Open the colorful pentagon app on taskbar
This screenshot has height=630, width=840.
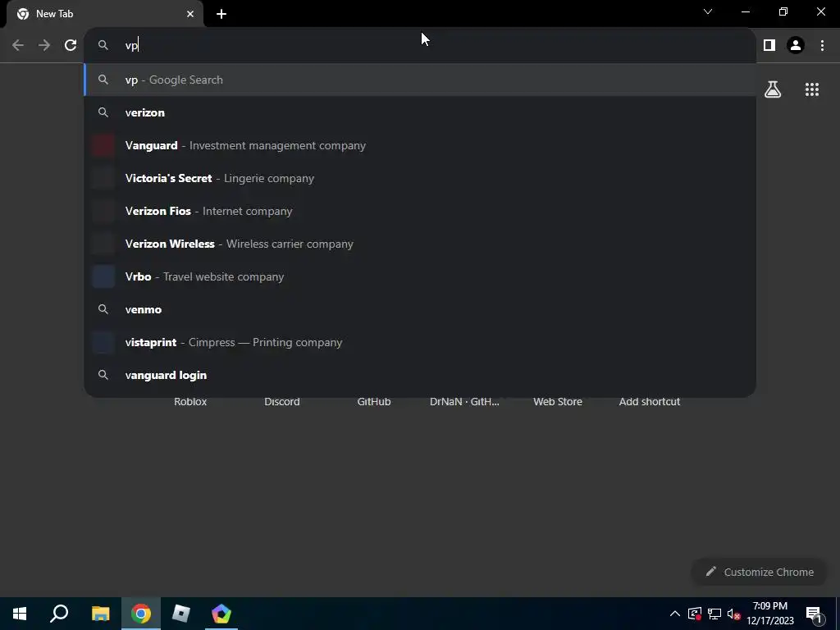coord(221,614)
